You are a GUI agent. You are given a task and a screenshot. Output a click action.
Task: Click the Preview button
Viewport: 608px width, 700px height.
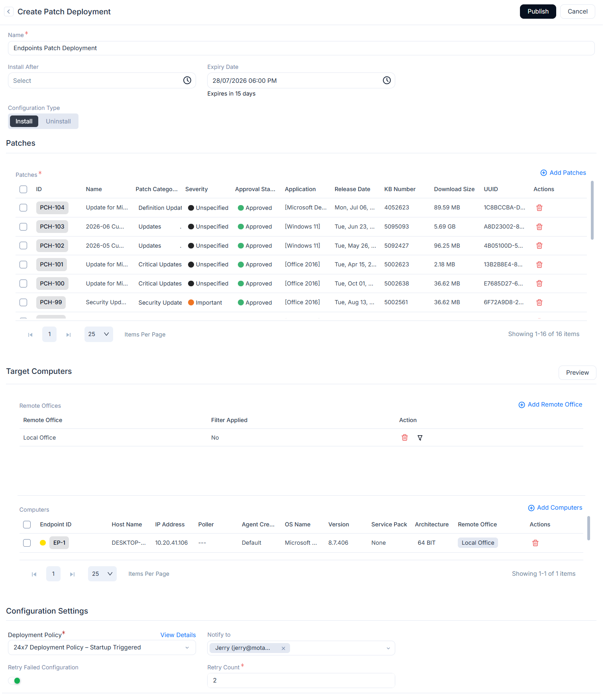(x=577, y=373)
